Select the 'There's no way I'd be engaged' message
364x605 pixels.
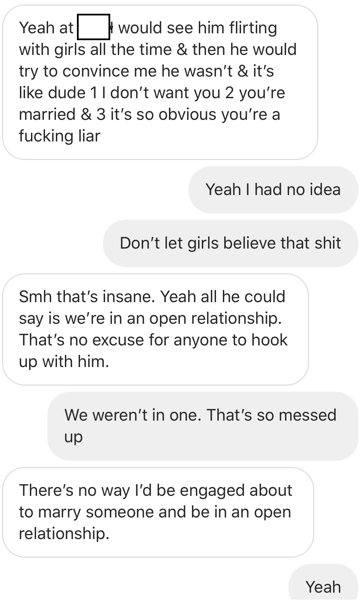tap(158, 512)
